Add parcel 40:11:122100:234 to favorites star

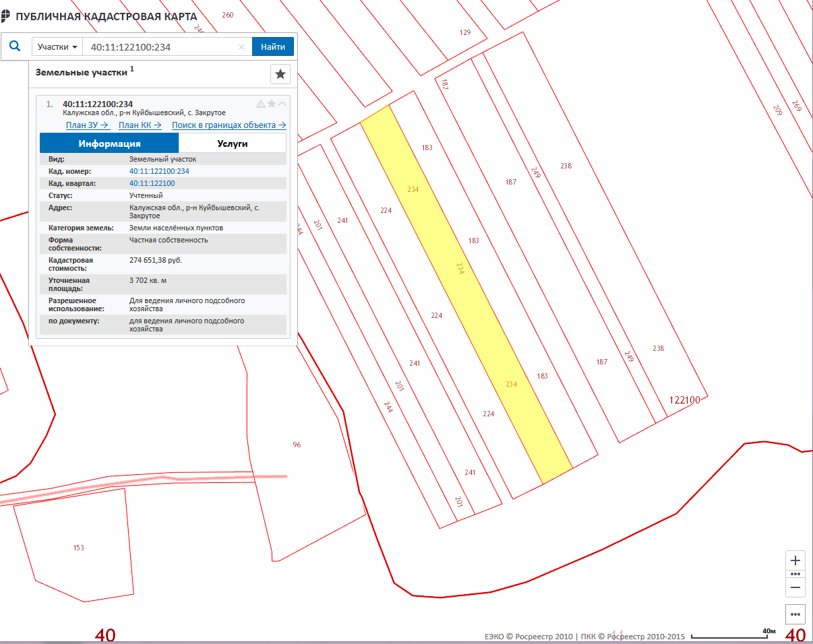click(272, 104)
